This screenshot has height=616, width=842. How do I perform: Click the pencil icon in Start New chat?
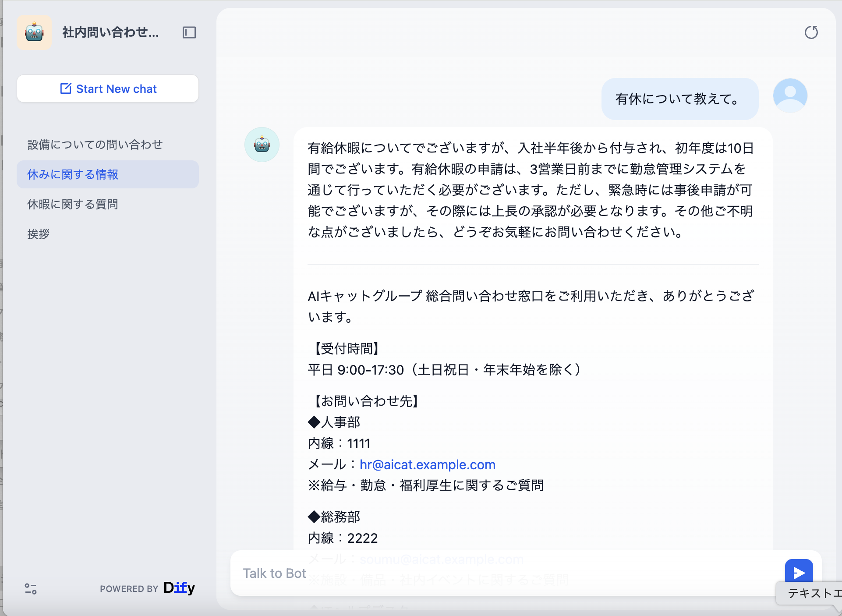tap(66, 89)
